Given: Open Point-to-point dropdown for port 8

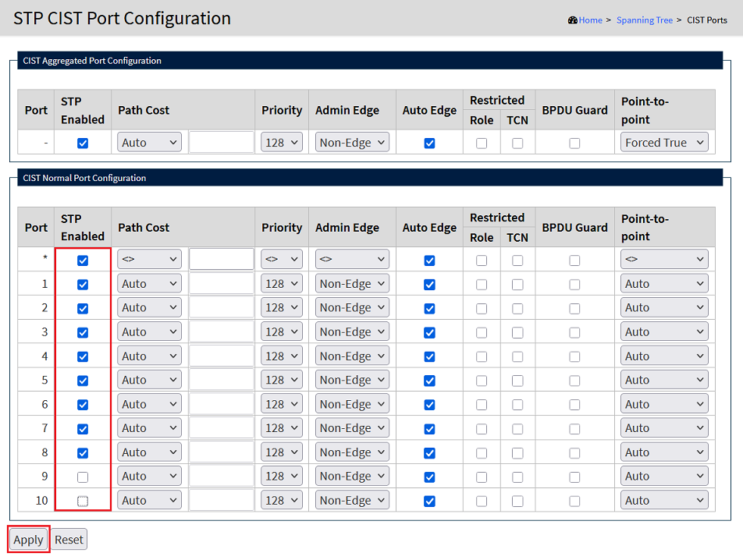Looking at the screenshot, I should click(664, 452).
